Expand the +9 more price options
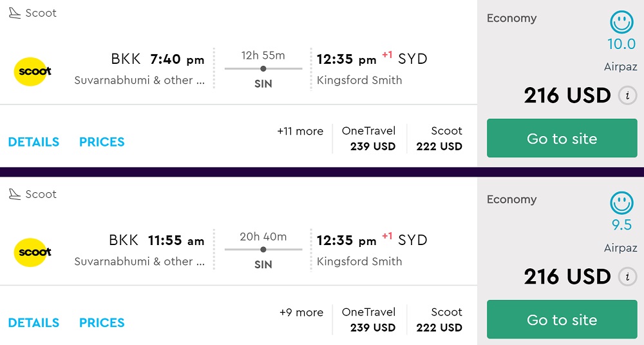 point(301,312)
